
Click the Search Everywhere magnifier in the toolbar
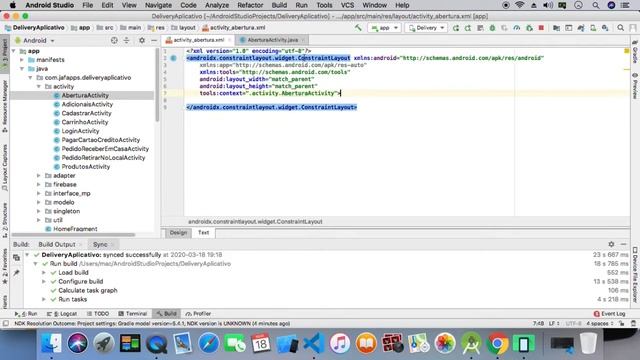(620, 28)
